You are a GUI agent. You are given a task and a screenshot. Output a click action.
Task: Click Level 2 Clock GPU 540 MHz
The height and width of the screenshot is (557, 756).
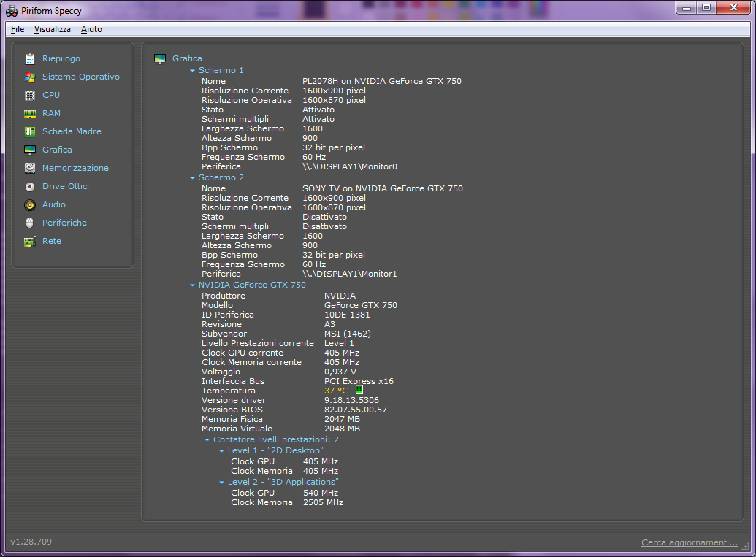[x=321, y=493]
